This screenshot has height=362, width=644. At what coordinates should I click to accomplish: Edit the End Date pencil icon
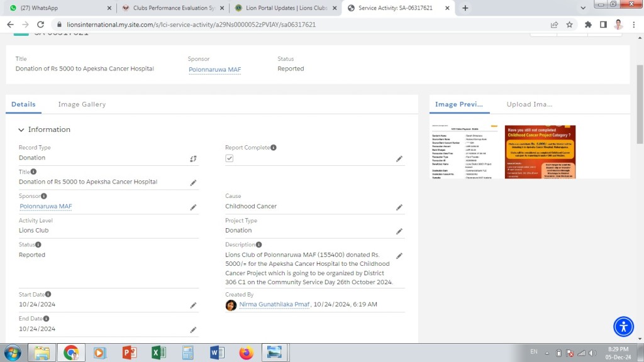point(193,329)
